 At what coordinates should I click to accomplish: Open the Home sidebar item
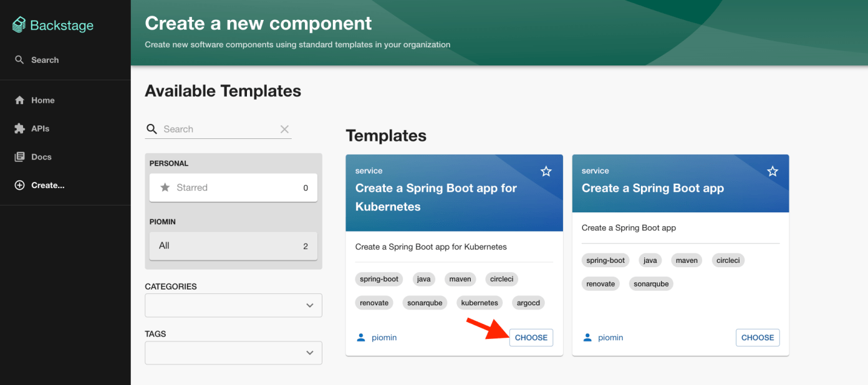[65, 100]
